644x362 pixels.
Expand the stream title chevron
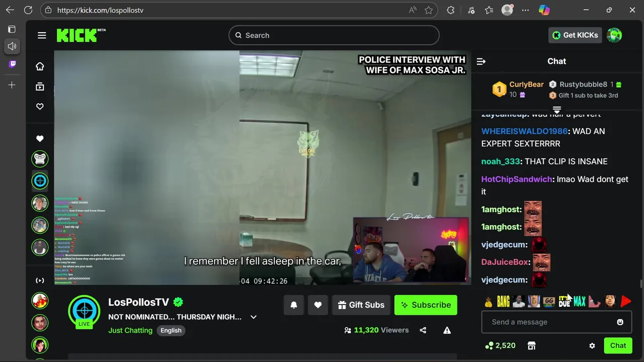coord(254,317)
